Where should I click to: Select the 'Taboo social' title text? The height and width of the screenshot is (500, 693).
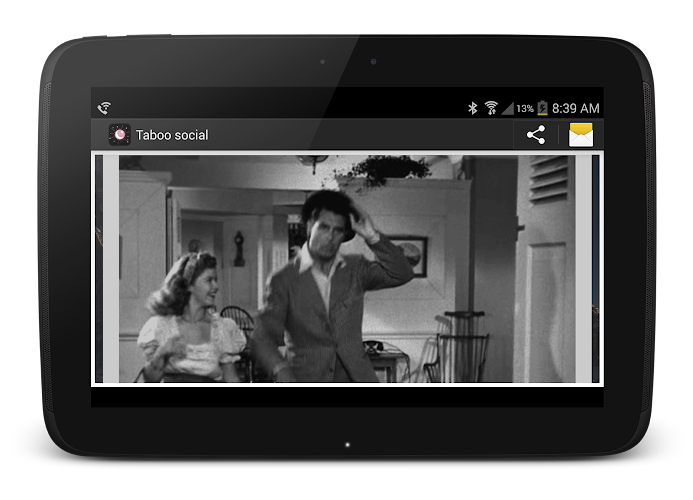point(172,135)
